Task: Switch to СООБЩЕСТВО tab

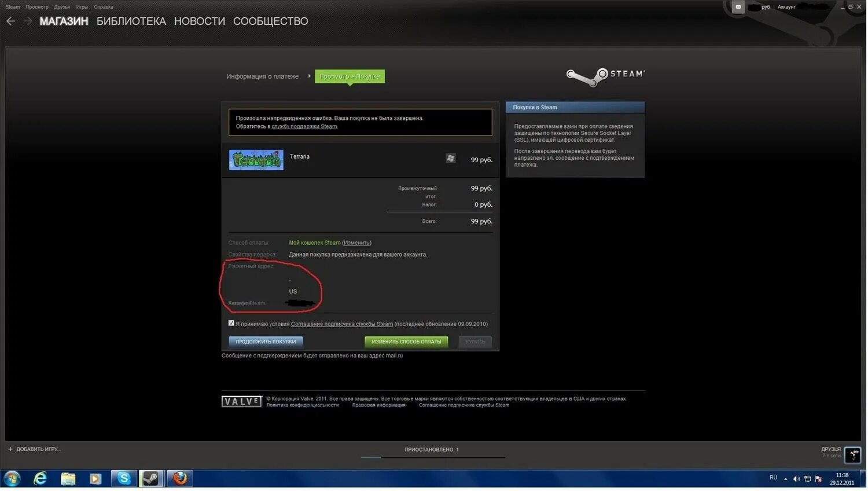Action: tap(271, 21)
